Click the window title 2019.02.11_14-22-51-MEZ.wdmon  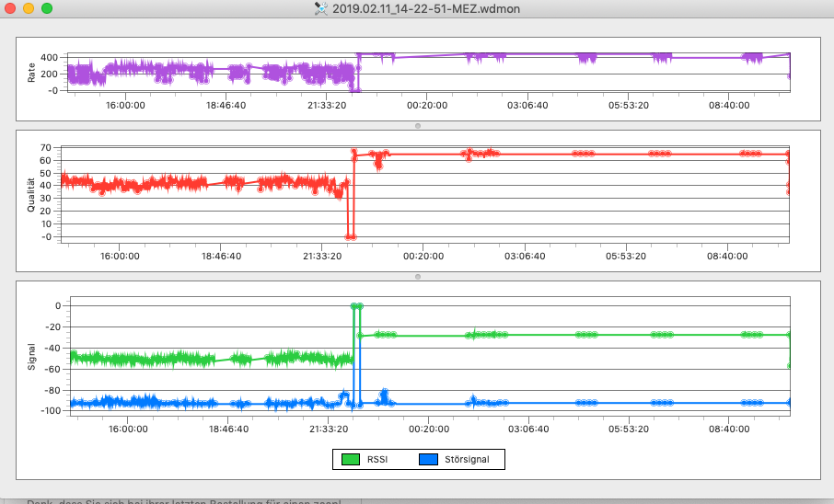427,8
